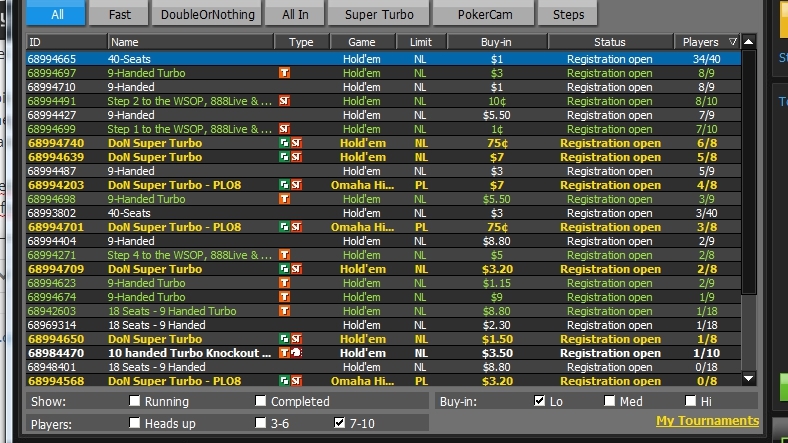Click Super Turbo icon on PLO8 tournament 68994701
Viewport: 788px width, 443px height.
297,227
